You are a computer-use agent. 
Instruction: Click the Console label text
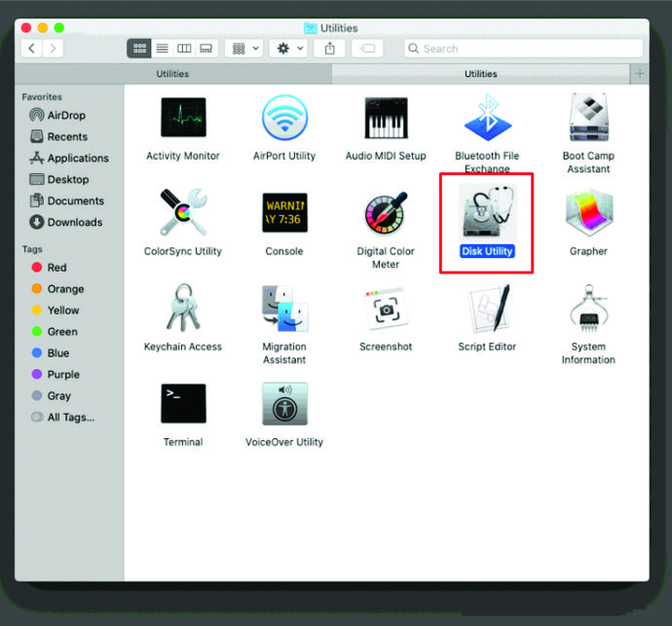point(284,251)
